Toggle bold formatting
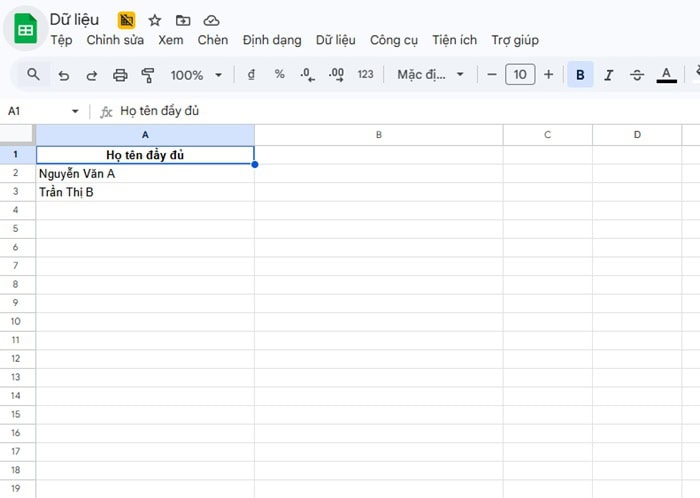 pos(580,75)
